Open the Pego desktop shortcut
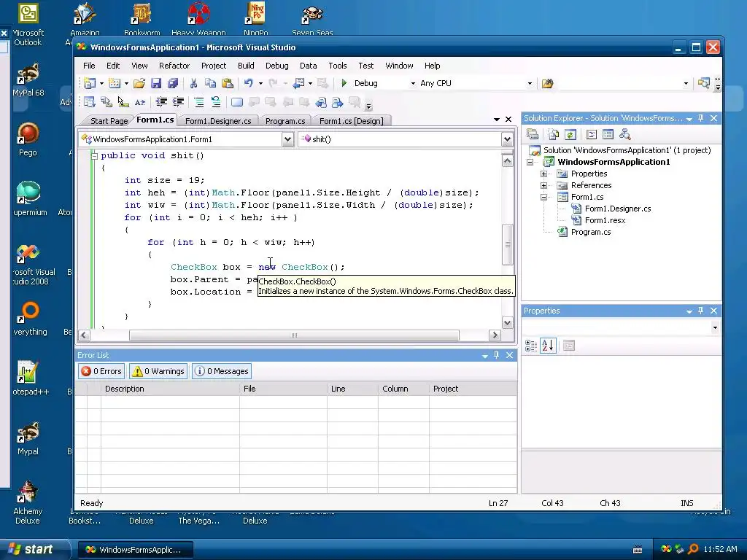 28,139
